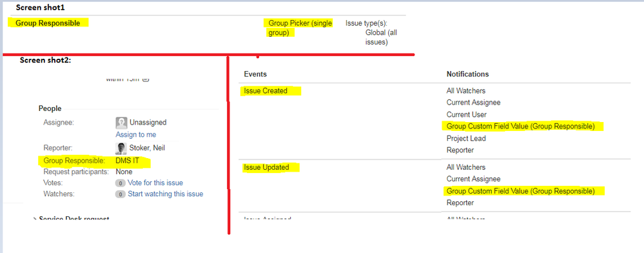Click the watchers count badge

[120, 194]
